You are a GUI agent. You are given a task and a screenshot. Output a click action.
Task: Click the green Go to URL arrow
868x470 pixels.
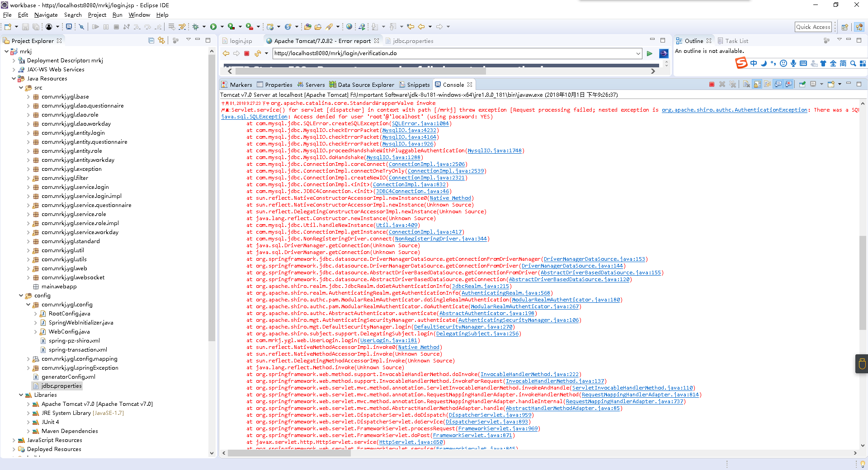(x=650, y=53)
